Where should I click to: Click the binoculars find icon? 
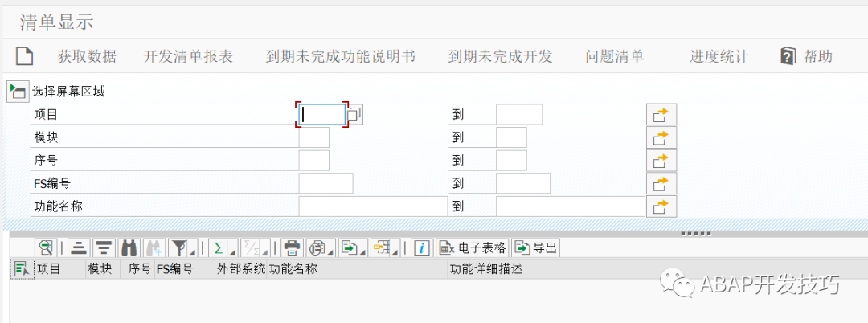click(129, 247)
